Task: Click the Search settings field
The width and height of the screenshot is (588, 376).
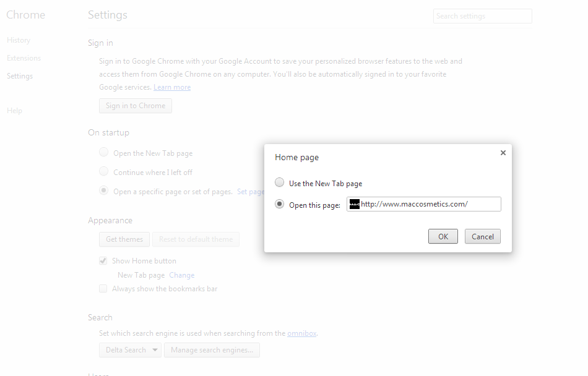Action: [x=483, y=16]
